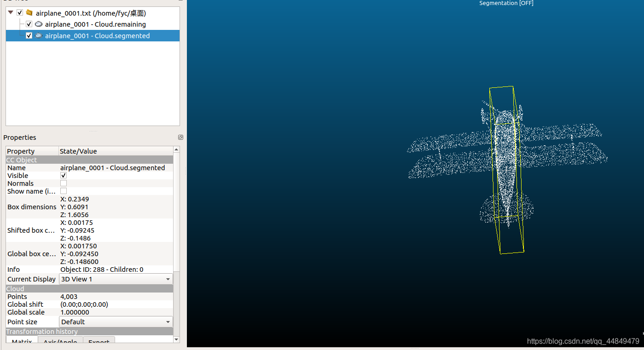This screenshot has height=350, width=644.
Task: Click the Info value Object ID: 288
Action: point(102,270)
